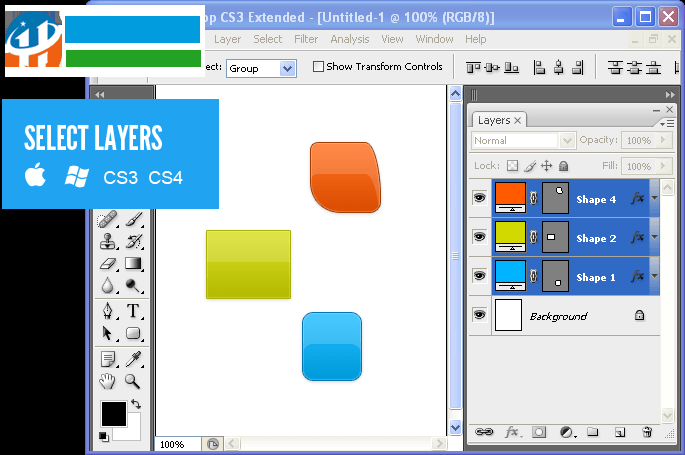Open the Auto-Select Group dropdown
Viewport: 685px width, 455px height.
287,69
